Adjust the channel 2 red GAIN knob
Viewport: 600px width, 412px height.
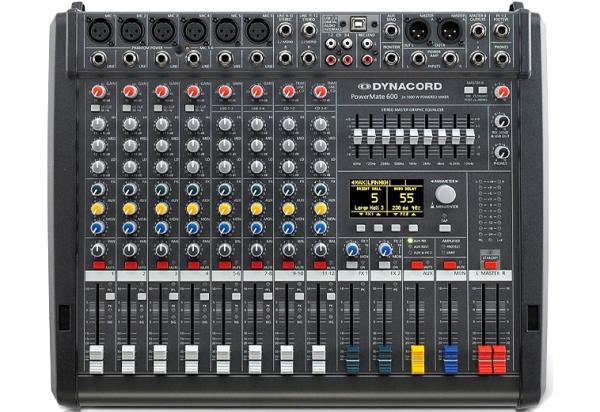130,91
